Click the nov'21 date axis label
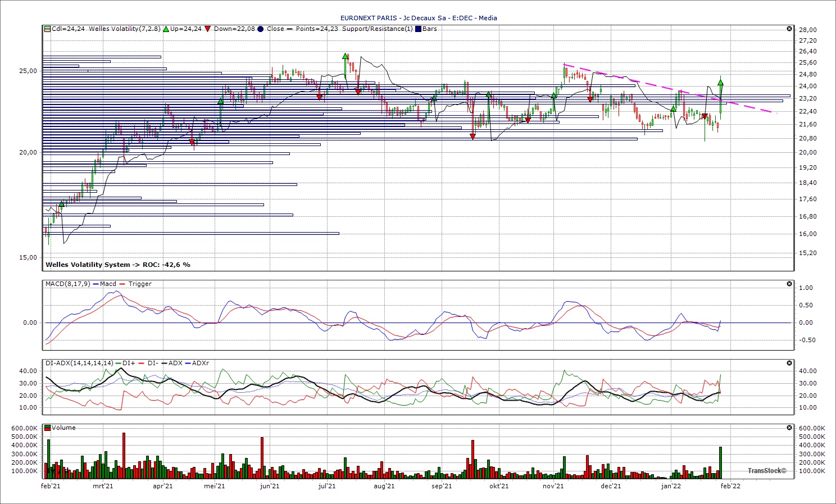This screenshot has height=504, width=836. point(553,486)
